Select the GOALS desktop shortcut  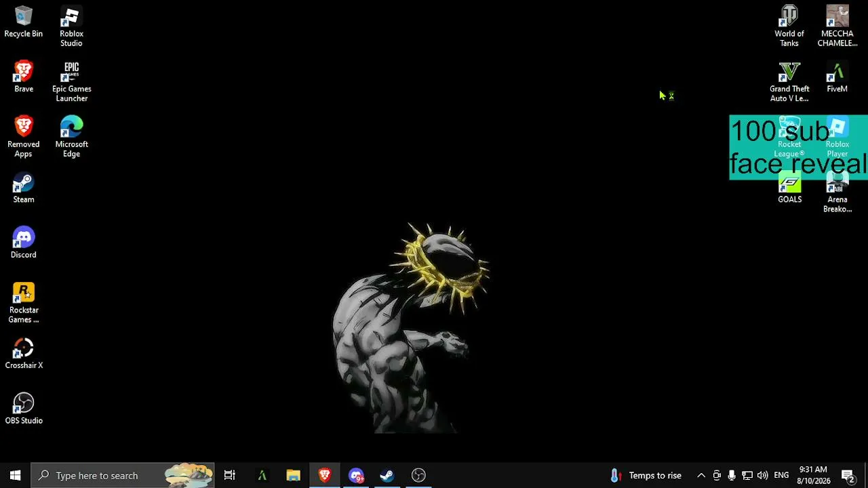[x=789, y=188]
